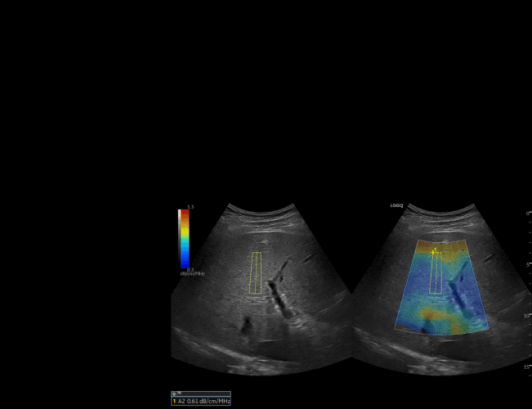This screenshot has width=532, height=409.
Task: Select the yellow ROI box on left B-mode image
Action: pos(256,272)
